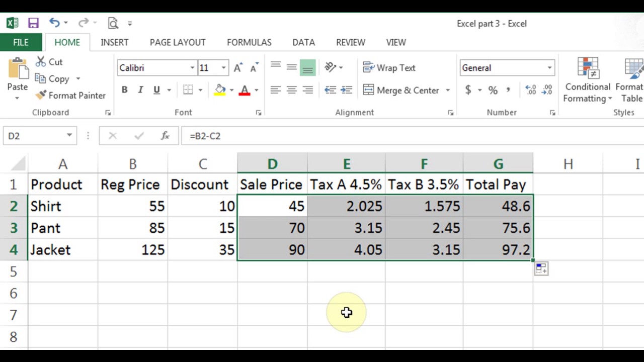This screenshot has width=644, height=362.
Task: Copy the selected cells
Action: (52, 79)
